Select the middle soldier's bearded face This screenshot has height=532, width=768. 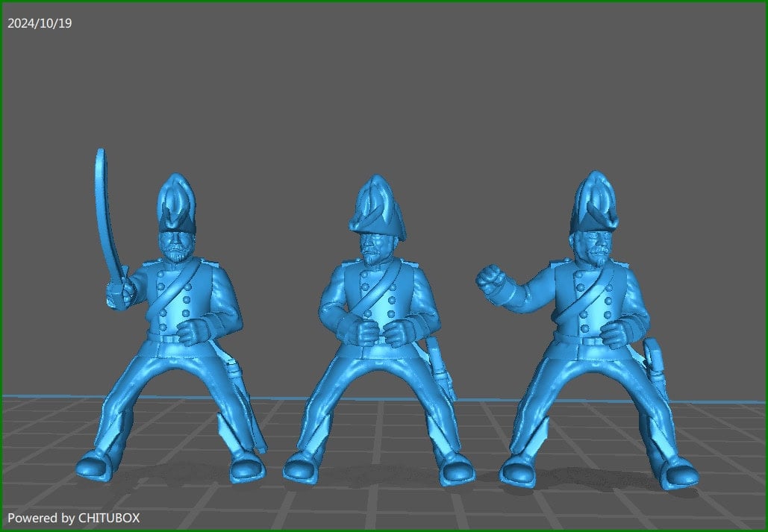click(376, 248)
